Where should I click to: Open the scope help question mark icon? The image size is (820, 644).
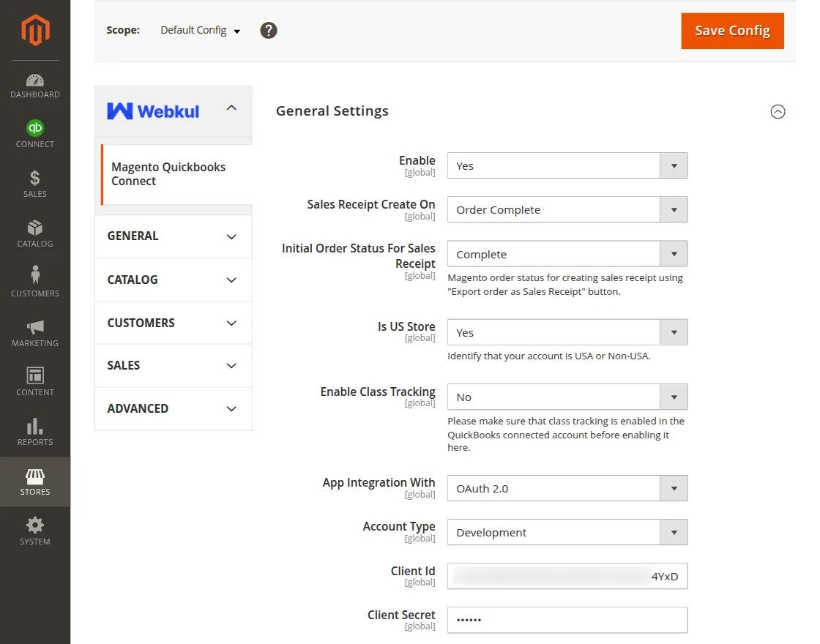coord(268,31)
